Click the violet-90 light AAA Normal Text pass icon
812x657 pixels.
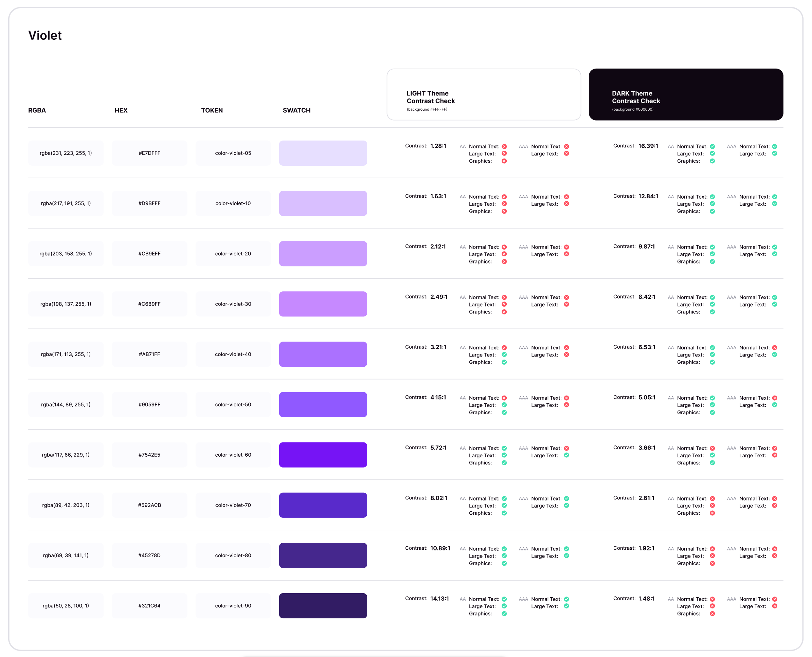(x=566, y=599)
